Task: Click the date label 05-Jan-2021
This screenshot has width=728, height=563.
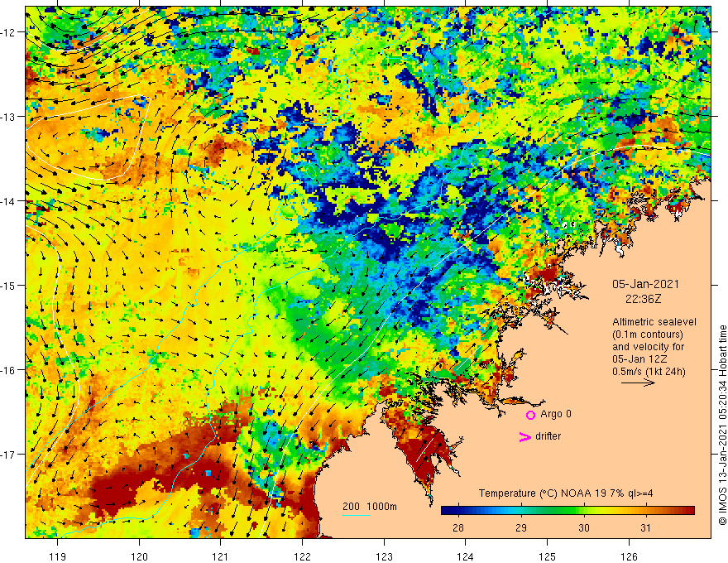Action: tap(645, 284)
